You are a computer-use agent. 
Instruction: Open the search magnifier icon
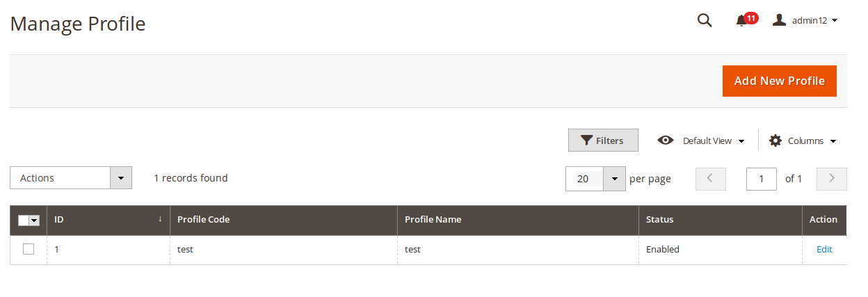pyautogui.click(x=705, y=21)
